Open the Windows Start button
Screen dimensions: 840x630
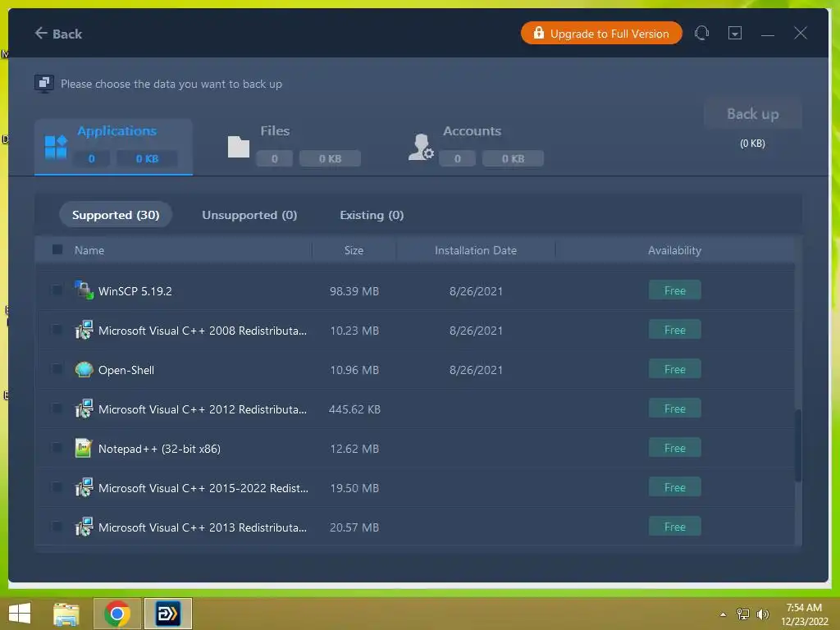(x=20, y=614)
